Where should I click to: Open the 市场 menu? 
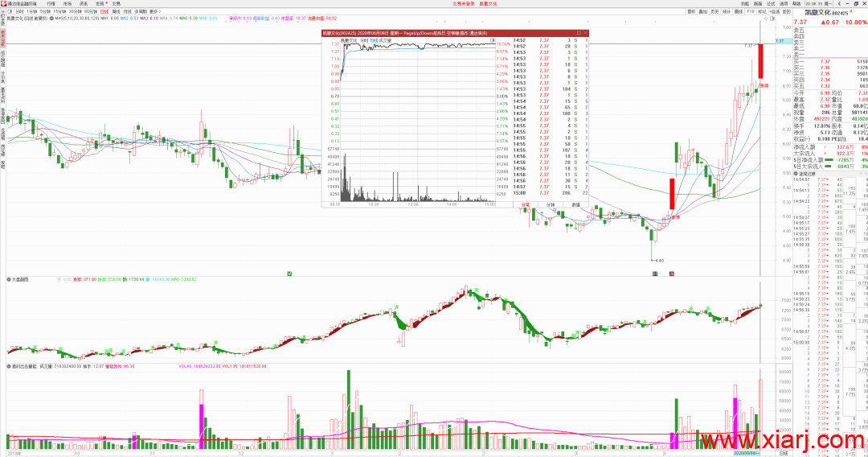click(67, 3)
